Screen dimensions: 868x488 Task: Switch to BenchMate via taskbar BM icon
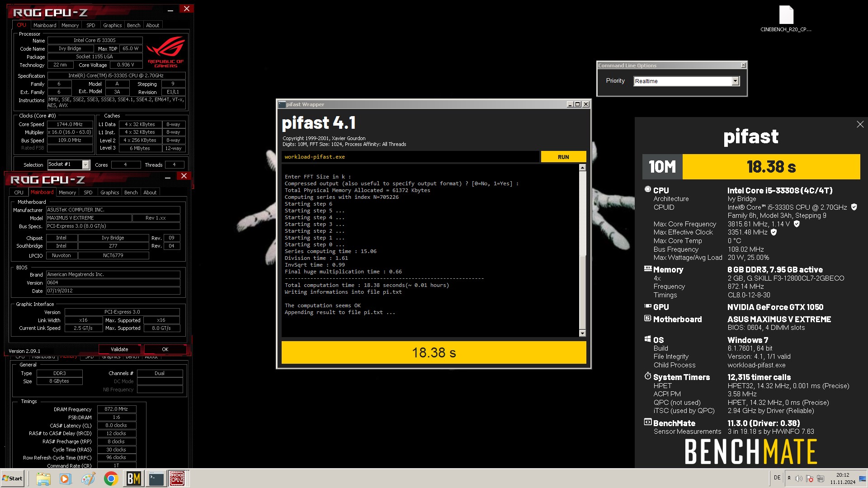(133, 479)
